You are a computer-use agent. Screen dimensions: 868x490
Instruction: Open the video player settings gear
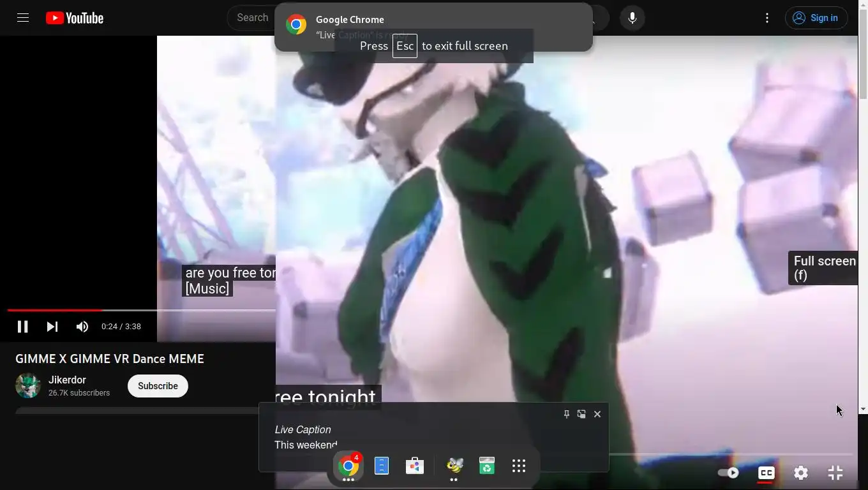[801, 473]
